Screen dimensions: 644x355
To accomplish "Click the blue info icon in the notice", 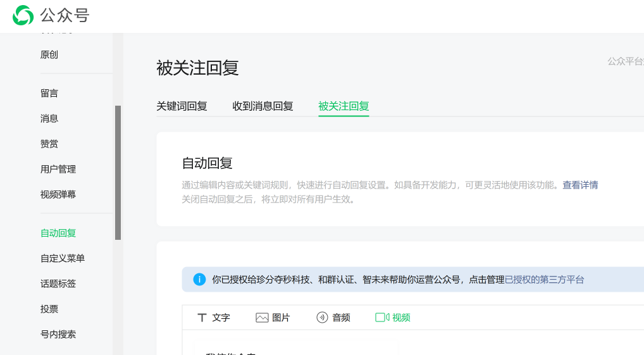I will coord(199,280).
